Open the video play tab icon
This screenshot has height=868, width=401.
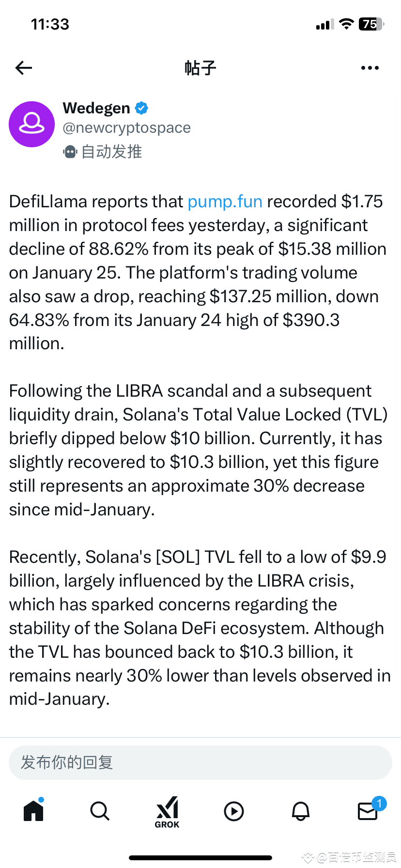[234, 811]
